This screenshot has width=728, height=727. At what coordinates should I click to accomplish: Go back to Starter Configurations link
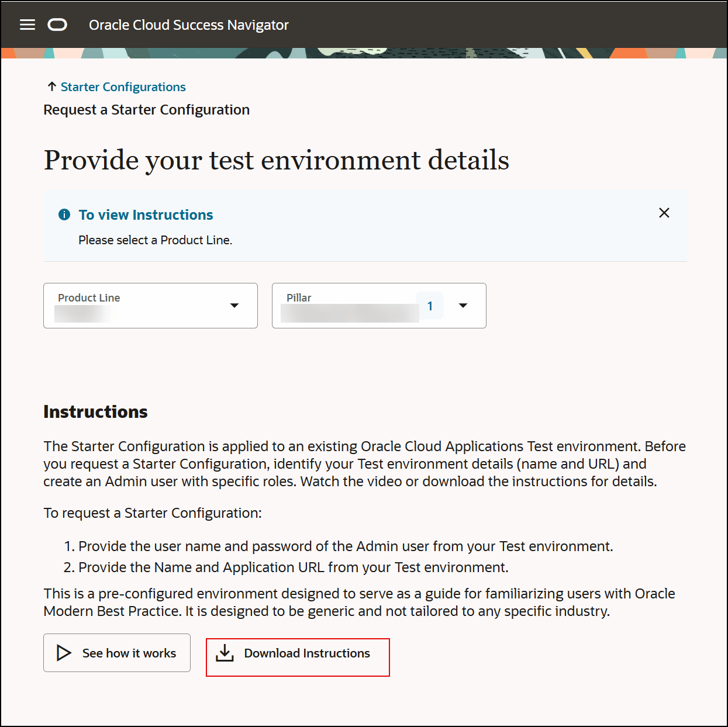click(x=123, y=87)
